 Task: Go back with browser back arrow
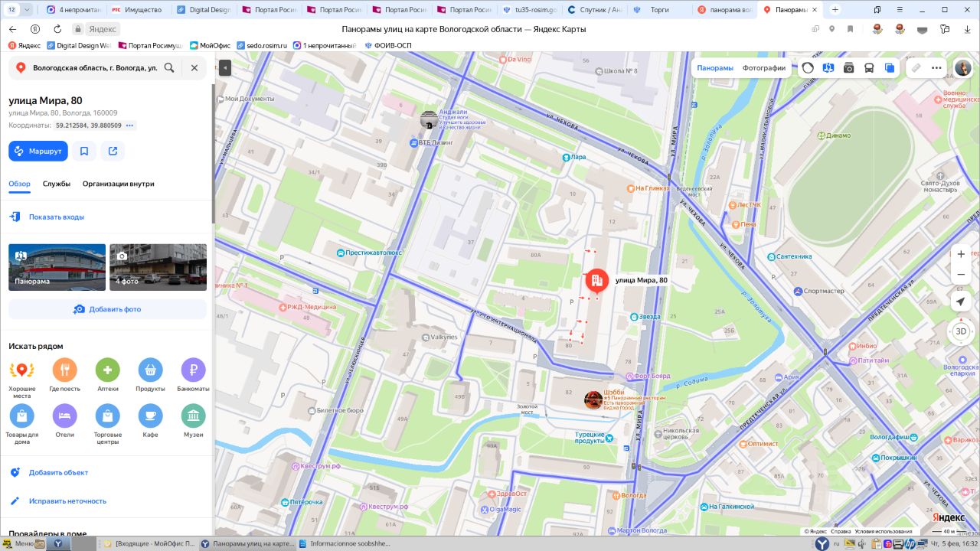pos(12,29)
